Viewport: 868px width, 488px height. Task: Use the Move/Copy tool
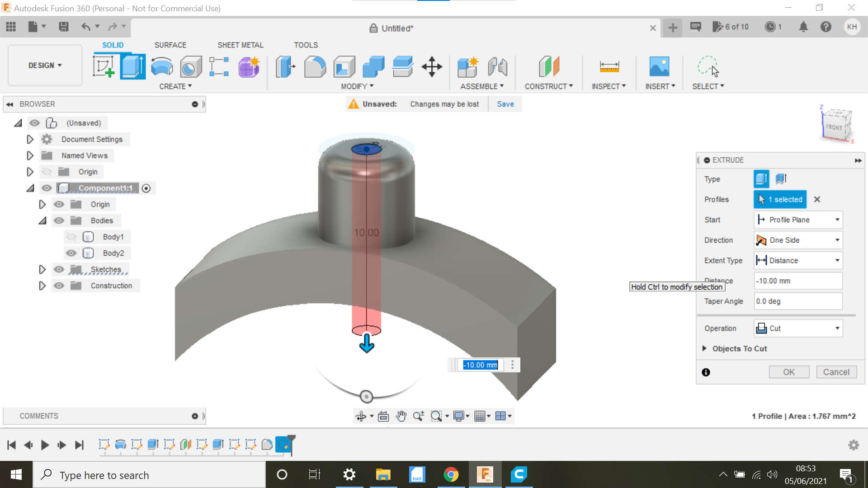pos(432,66)
